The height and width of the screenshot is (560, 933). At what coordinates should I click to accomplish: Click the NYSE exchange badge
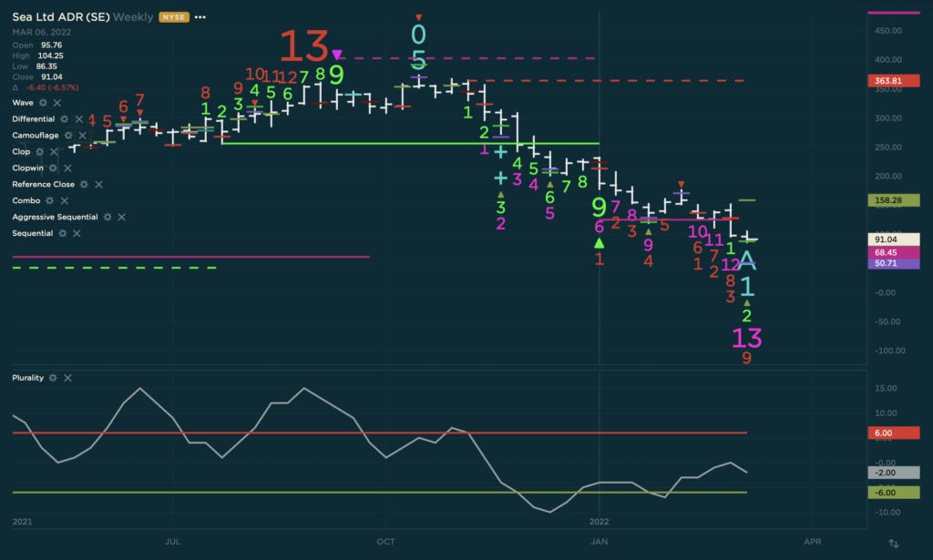174,17
